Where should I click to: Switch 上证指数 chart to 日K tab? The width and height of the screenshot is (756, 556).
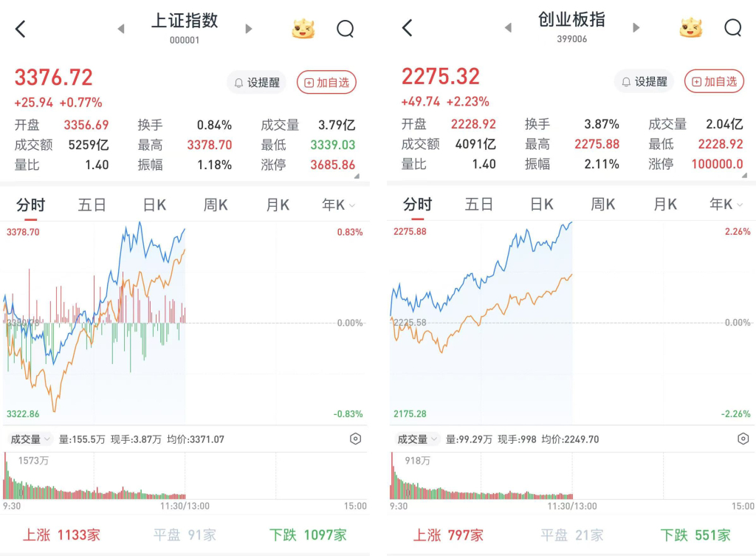click(154, 205)
